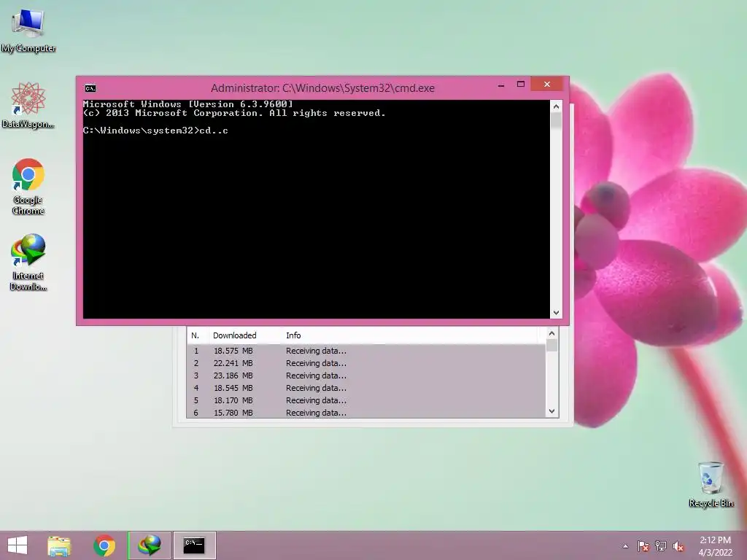Image resolution: width=747 pixels, height=560 pixels.
Task: Click the Windows Start button
Action: (x=18, y=545)
